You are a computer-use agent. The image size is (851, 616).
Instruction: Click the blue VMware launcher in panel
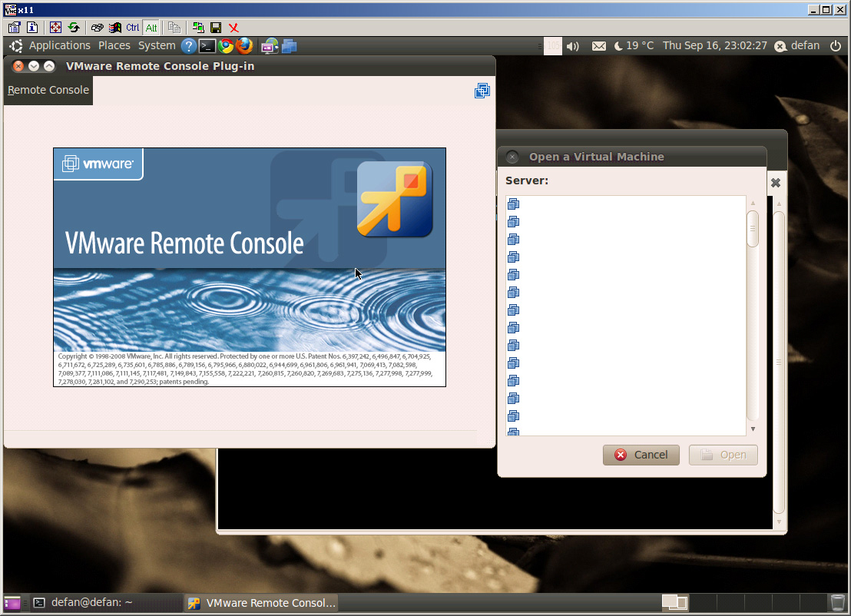point(290,46)
